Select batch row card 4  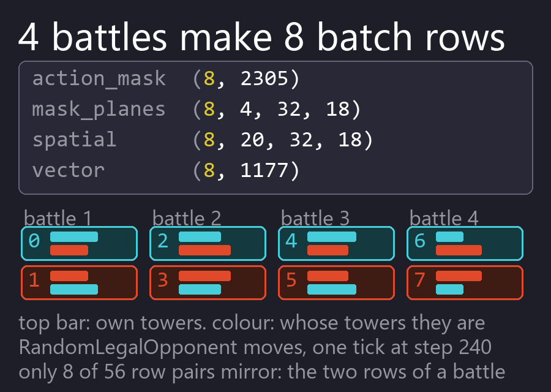coord(336,243)
